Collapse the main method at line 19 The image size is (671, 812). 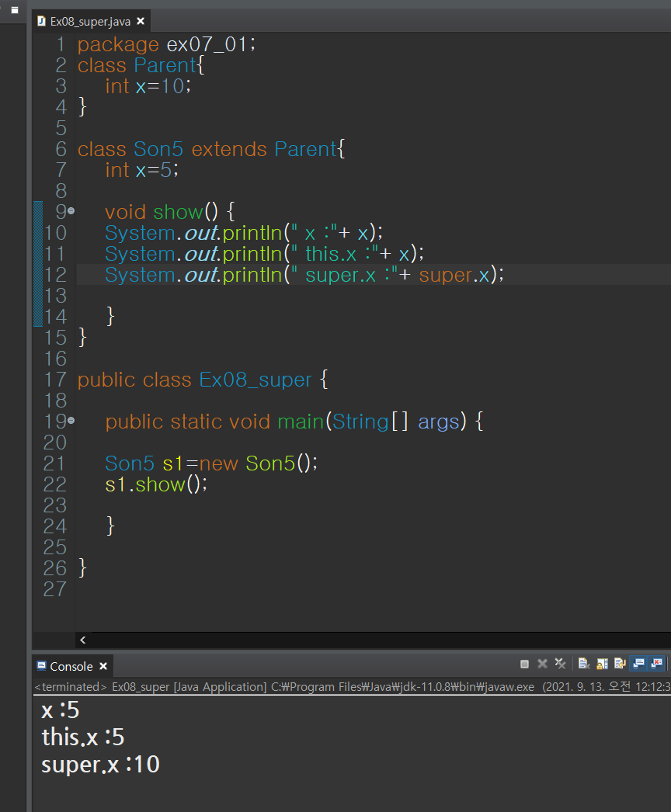point(71,421)
